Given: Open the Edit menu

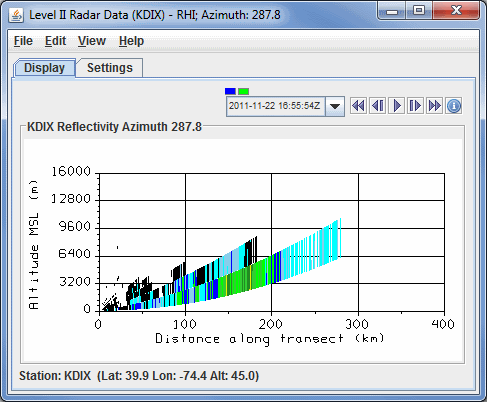Looking at the screenshot, I should [x=55, y=41].
